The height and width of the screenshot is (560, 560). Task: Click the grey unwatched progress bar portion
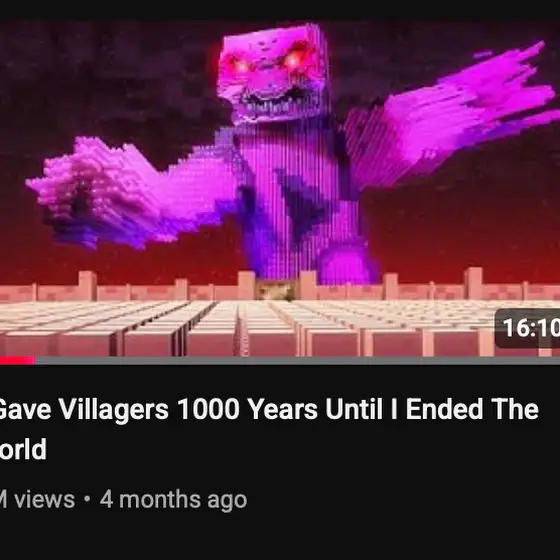298,360
